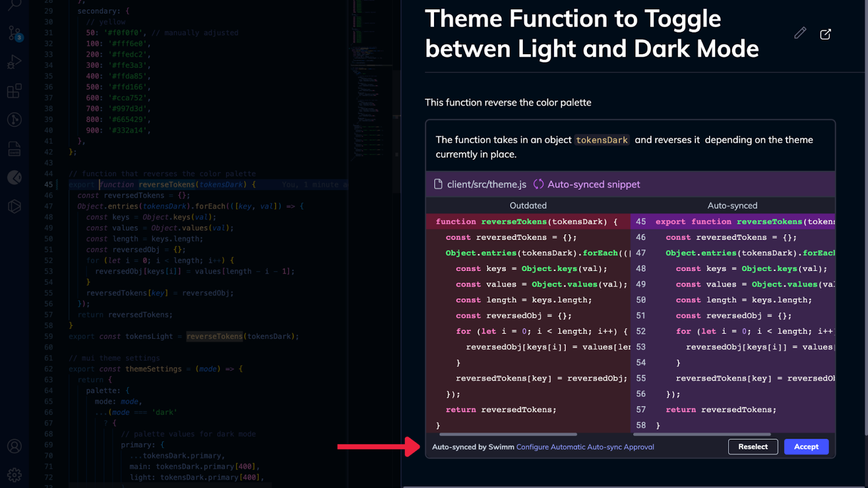Image resolution: width=868 pixels, height=488 pixels.
Task: Click the Accept button
Action: coord(806,447)
